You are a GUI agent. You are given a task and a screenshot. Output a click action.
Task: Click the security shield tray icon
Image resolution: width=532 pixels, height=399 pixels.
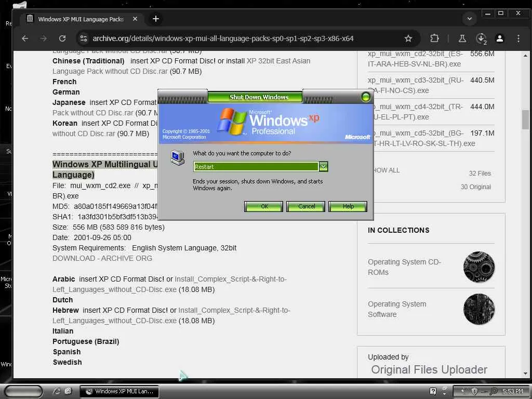[474, 391]
